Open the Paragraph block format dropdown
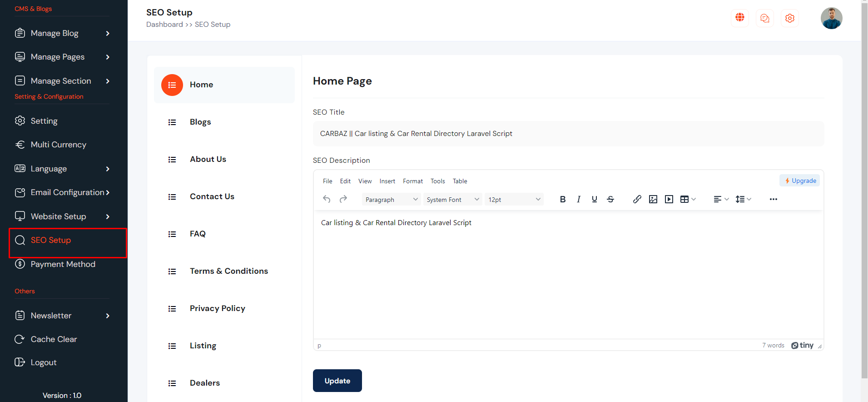The width and height of the screenshot is (868, 402). point(391,200)
